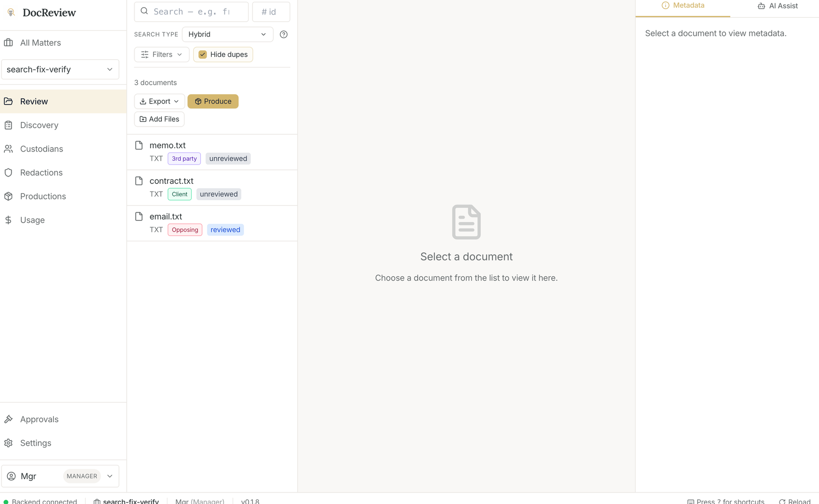Click the Produce button
819x504 pixels.
[213, 101]
